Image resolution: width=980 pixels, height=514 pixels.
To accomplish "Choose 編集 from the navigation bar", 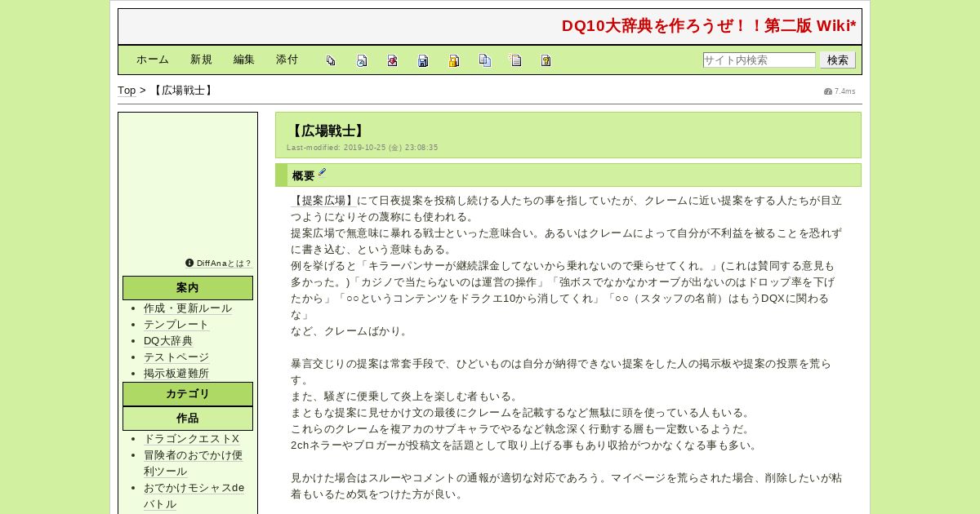I will [x=244, y=60].
